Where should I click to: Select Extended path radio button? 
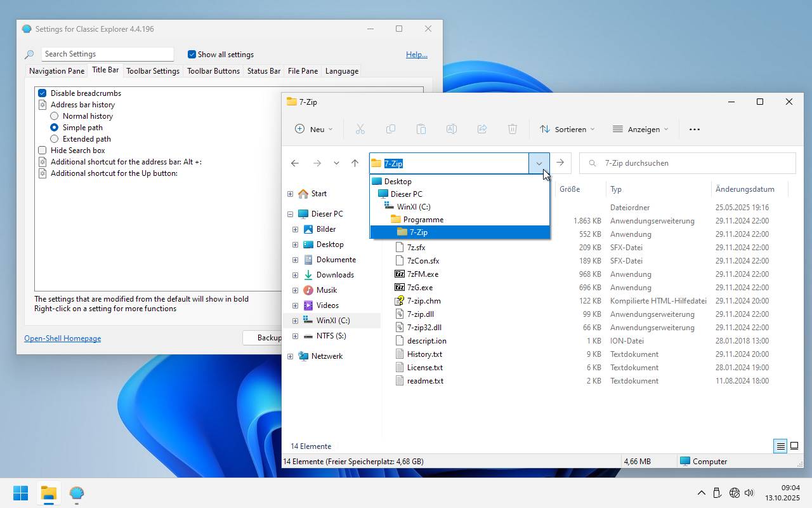[55, 139]
